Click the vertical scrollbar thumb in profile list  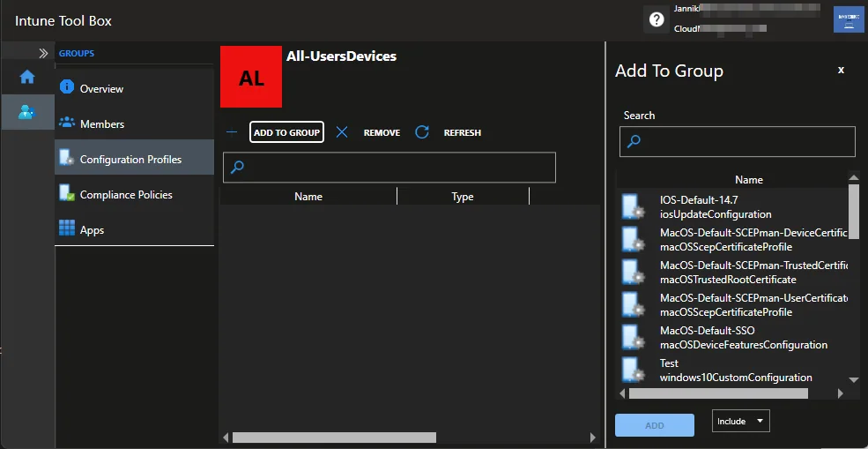[x=854, y=212]
